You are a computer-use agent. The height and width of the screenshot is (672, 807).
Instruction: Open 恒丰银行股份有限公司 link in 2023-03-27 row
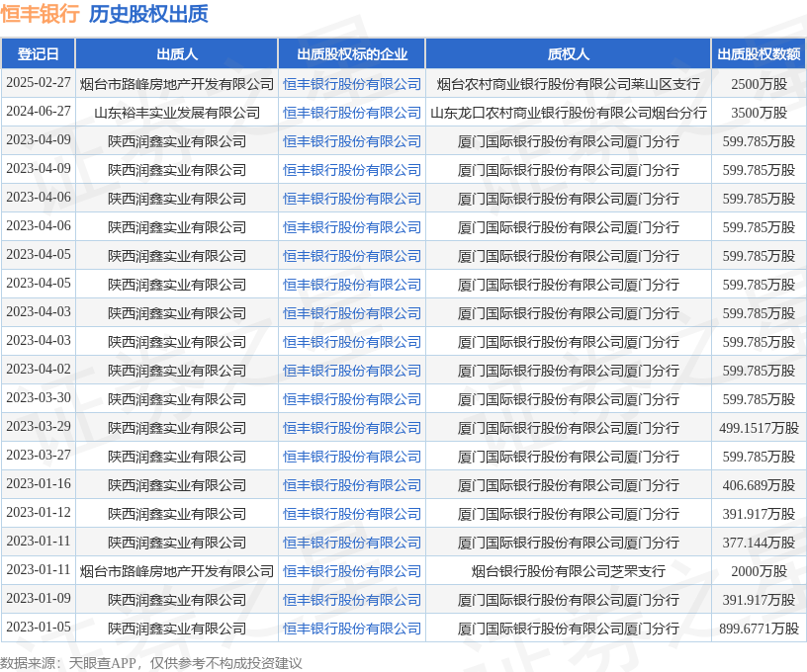(x=352, y=457)
